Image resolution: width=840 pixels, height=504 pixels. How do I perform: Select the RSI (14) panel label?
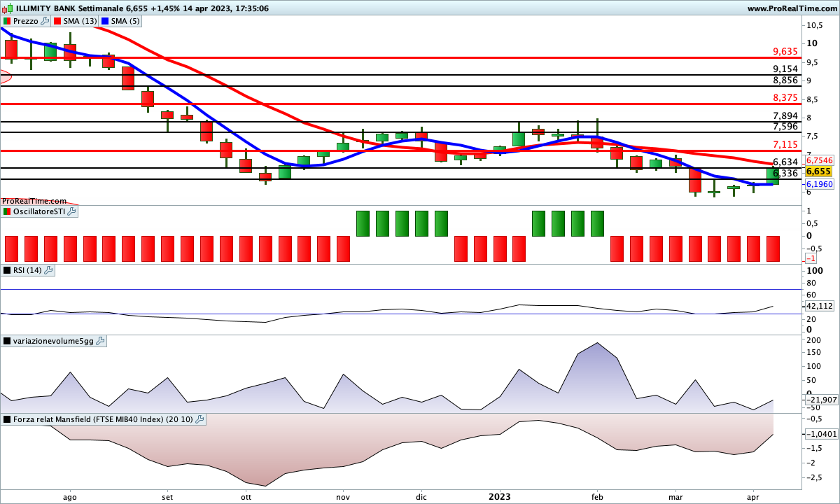click(27, 270)
